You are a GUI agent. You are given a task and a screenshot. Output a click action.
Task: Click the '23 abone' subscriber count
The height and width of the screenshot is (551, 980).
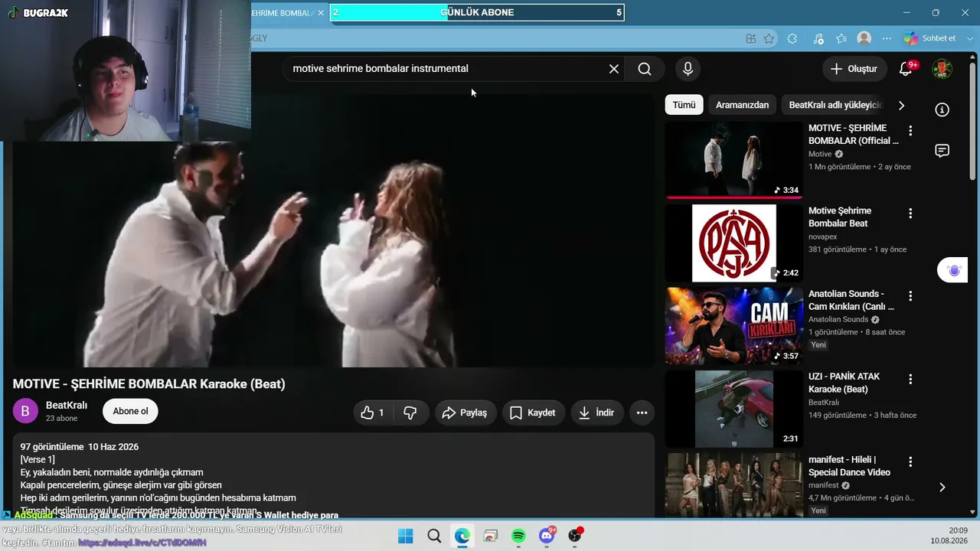point(62,419)
